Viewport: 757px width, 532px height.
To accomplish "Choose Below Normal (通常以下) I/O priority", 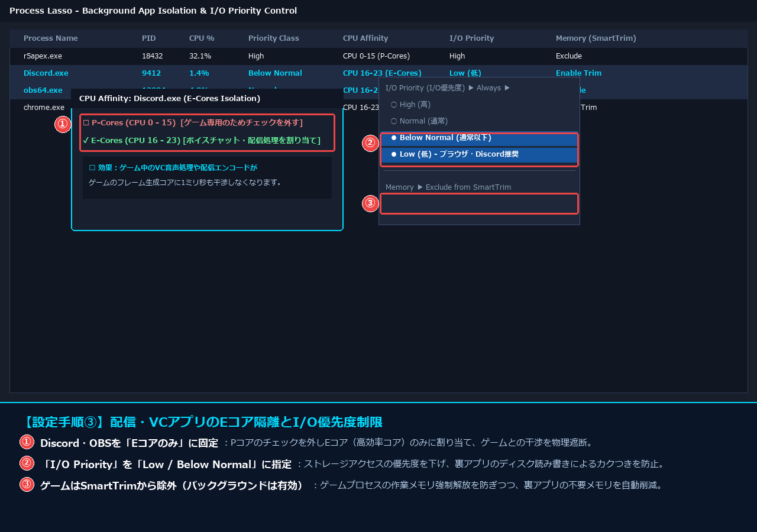I will click(x=479, y=138).
